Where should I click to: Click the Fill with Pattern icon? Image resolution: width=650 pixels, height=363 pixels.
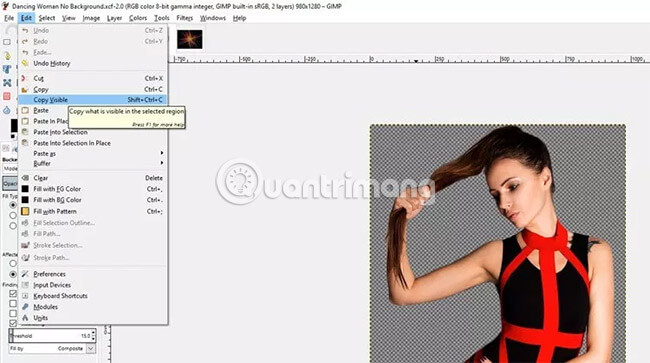click(25, 211)
